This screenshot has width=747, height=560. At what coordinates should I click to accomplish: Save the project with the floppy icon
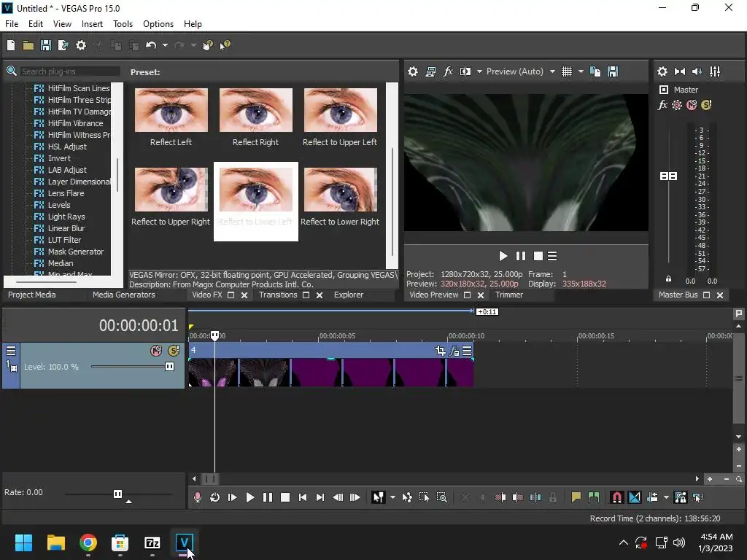pyautogui.click(x=46, y=45)
